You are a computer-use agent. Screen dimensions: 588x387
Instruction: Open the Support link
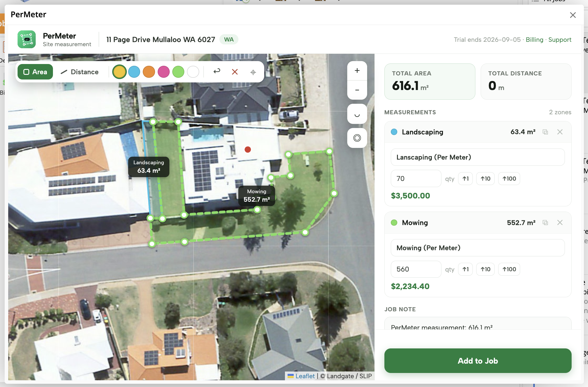point(560,40)
